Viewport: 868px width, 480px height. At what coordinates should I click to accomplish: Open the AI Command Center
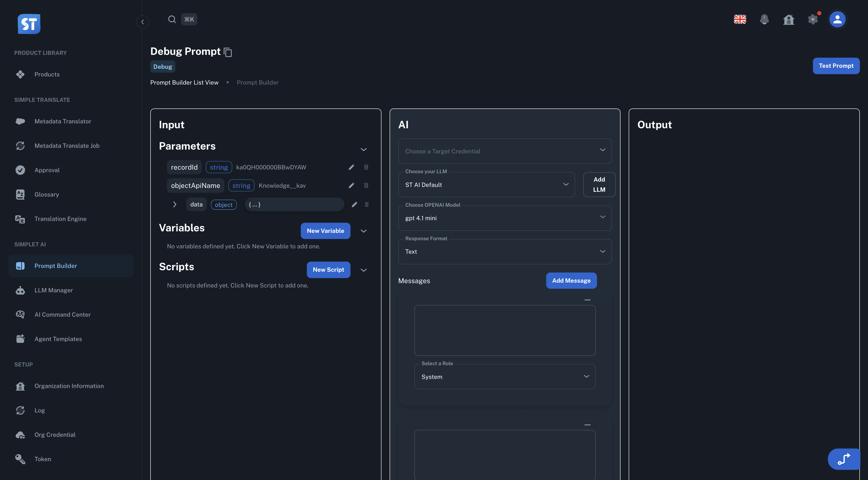click(x=62, y=314)
